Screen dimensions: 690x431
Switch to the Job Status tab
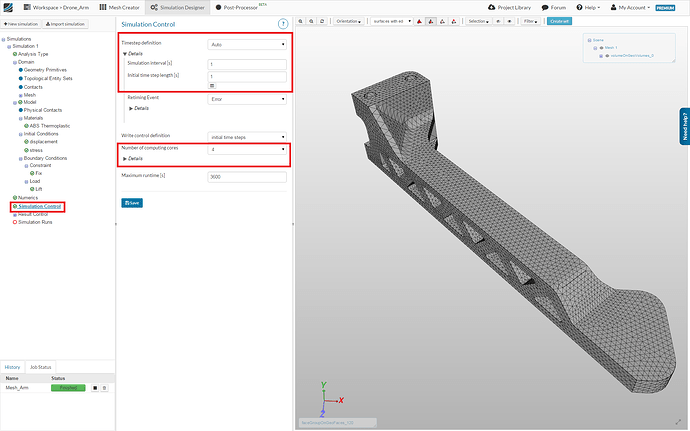[39, 367]
